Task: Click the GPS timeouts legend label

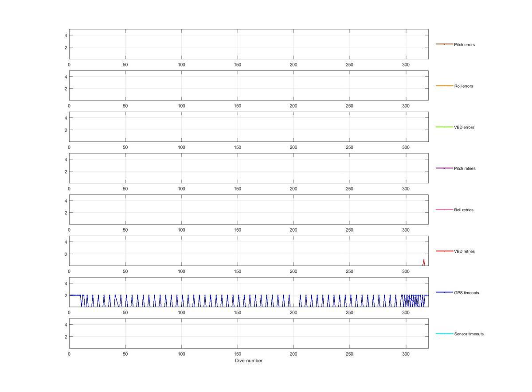Action: 466,293
